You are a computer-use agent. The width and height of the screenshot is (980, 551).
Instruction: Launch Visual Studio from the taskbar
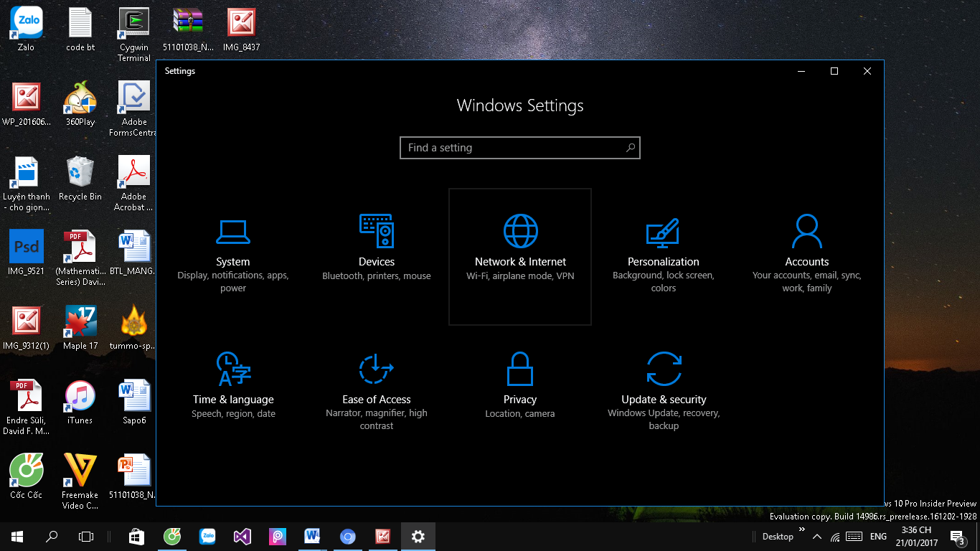(242, 536)
